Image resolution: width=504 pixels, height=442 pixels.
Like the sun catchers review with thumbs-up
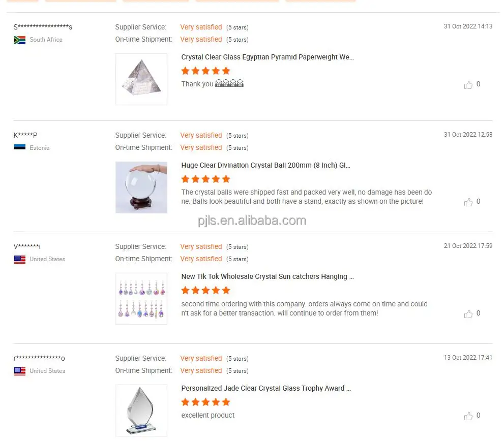tap(468, 313)
